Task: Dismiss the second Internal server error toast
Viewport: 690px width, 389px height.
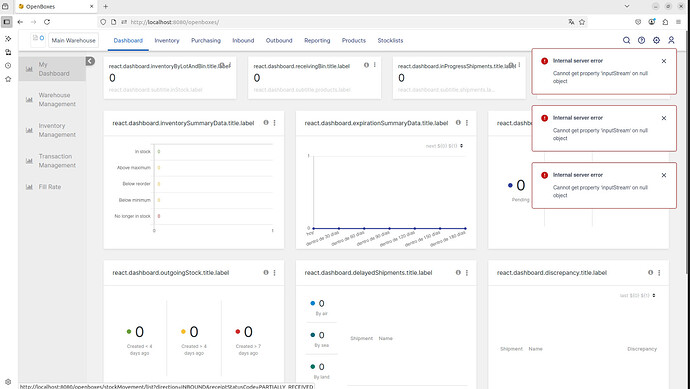Action: (664, 118)
